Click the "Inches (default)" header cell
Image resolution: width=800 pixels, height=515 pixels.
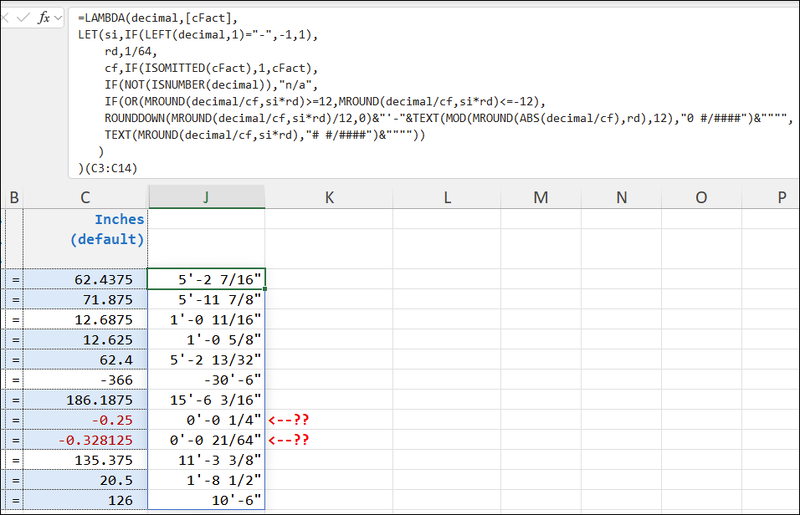pos(85,230)
